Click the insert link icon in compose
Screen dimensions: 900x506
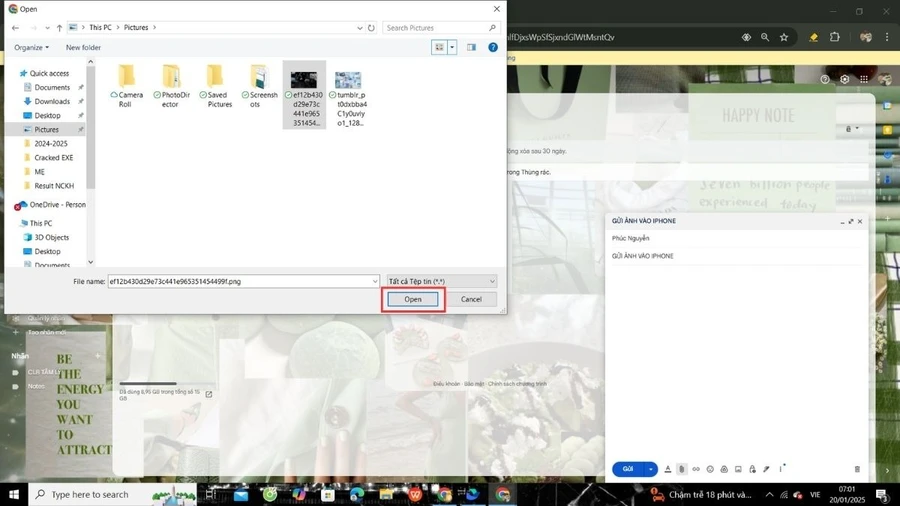pos(696,469)
